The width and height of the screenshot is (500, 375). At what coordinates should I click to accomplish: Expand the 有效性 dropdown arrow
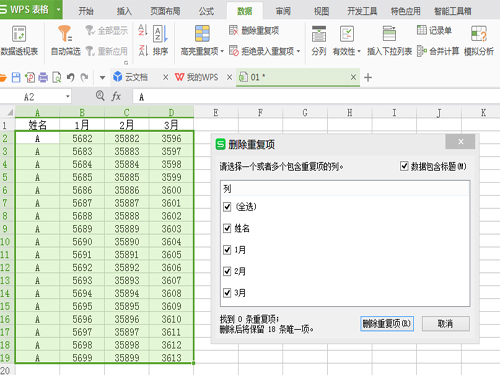pyautogui.click(x=359, y=52)
